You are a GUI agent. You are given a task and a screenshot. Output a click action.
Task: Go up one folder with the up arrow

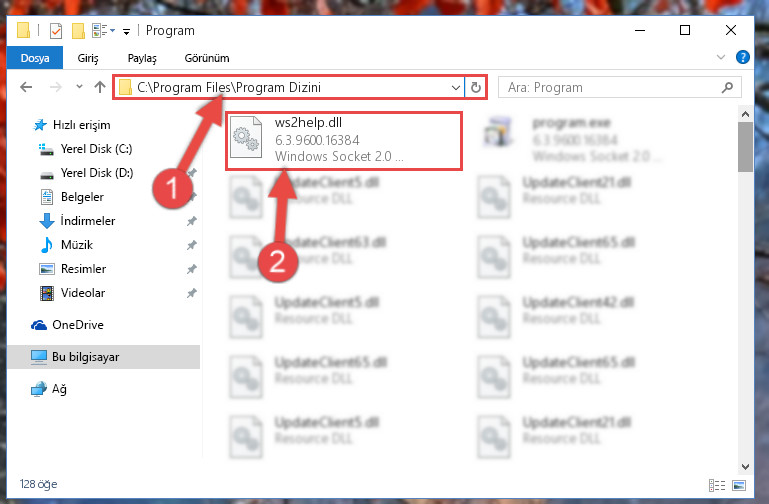click(100, 87)
